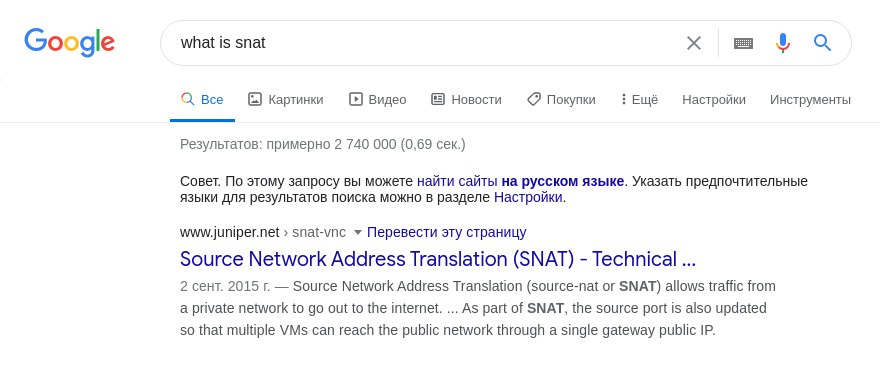Follow the найти сайты на русском языке link

[520, 181]
